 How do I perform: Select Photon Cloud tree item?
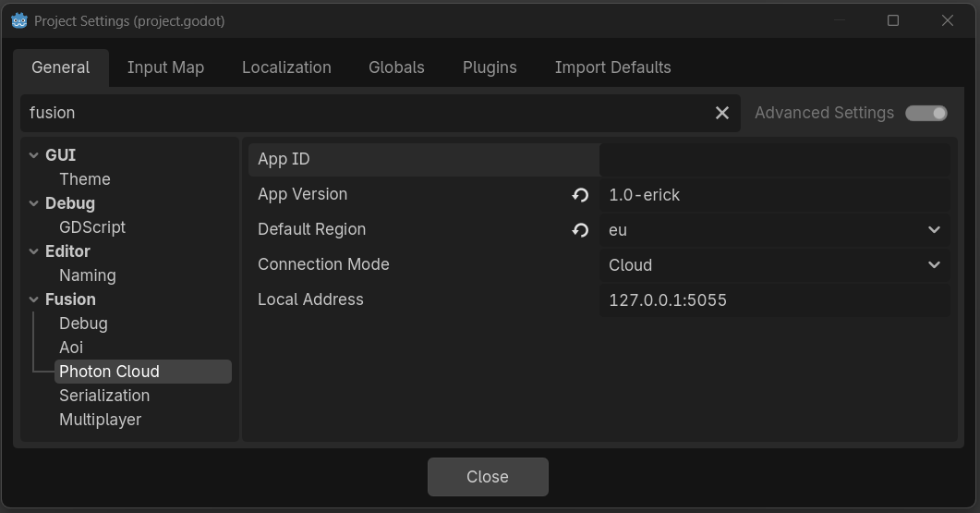pyautogui.click(x=142, y=372)
